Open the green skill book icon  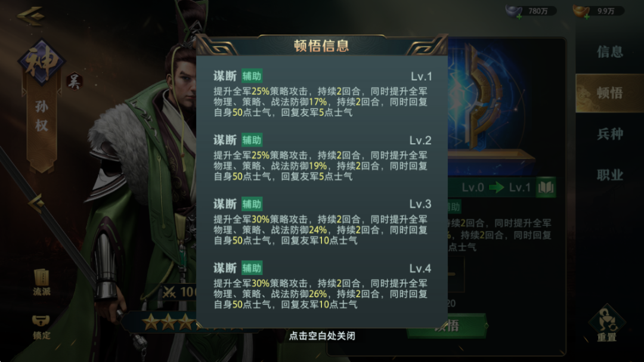click(x=546, y=188)
